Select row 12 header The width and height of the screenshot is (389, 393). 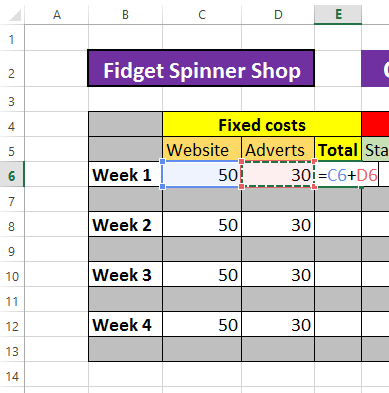pyautogui.click(x=12, y=326)
